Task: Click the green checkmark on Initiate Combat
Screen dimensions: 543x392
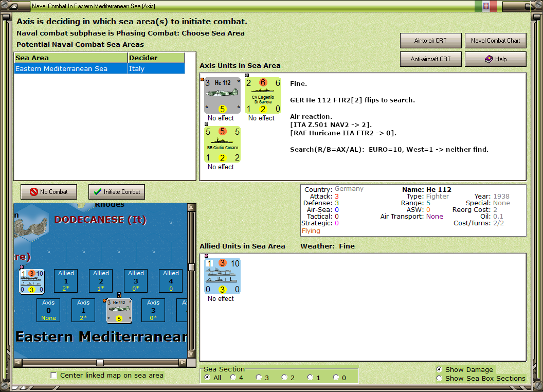Action: click(x=98, y=192)
